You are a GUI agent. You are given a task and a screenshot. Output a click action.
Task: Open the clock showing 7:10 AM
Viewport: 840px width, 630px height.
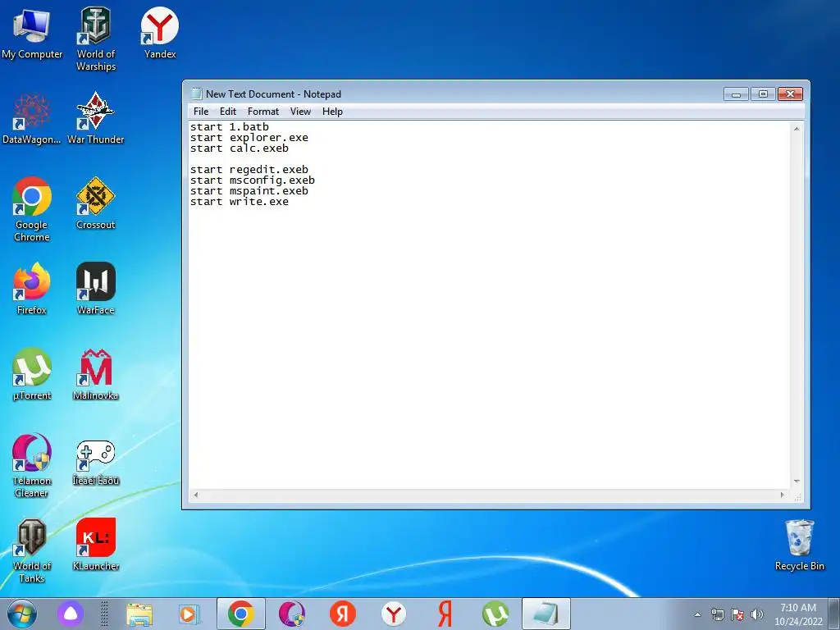[798, 614]
